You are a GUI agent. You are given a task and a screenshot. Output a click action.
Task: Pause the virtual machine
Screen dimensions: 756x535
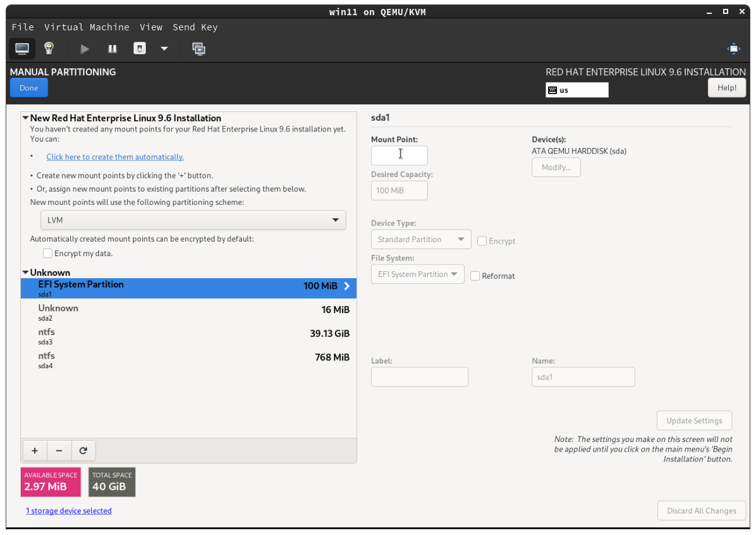(113, 49)
